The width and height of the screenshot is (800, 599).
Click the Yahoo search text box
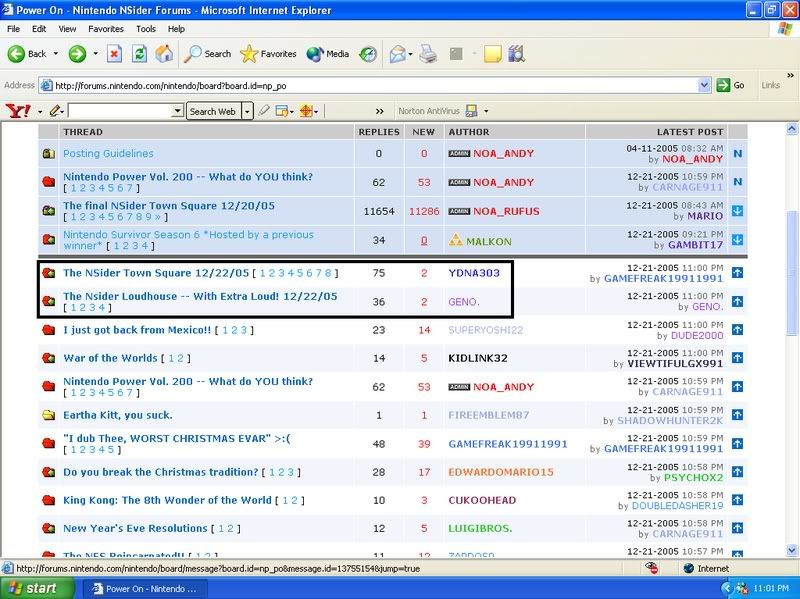[120, 111]
